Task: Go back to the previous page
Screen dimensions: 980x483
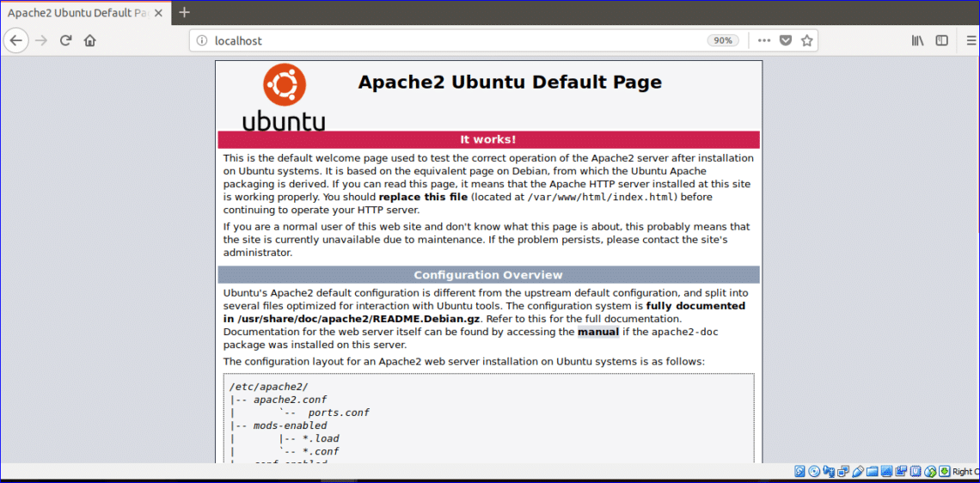Action: coord(15,40)
